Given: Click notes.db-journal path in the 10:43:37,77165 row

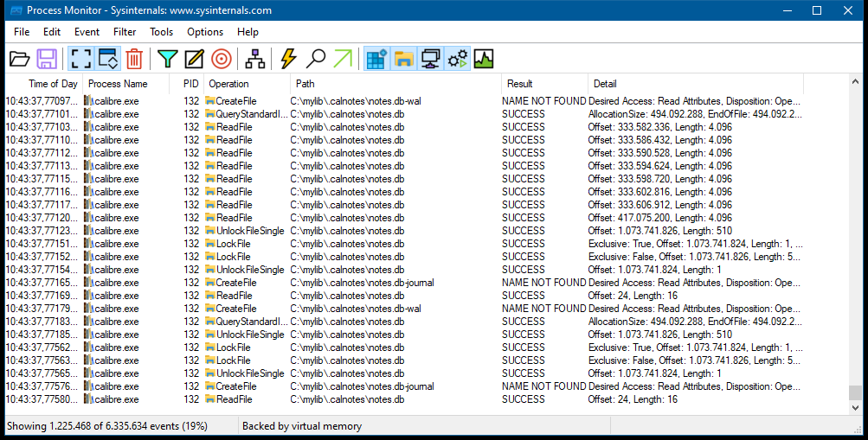Looking at the screenshot, I should [x=362, y=283].
